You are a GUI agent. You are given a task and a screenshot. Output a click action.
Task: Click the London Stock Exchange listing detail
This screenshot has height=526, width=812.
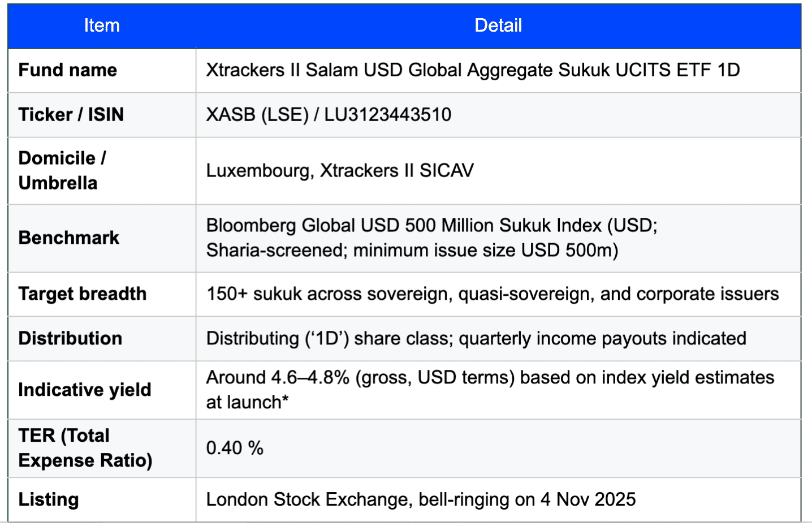click(x=421, y=499)
